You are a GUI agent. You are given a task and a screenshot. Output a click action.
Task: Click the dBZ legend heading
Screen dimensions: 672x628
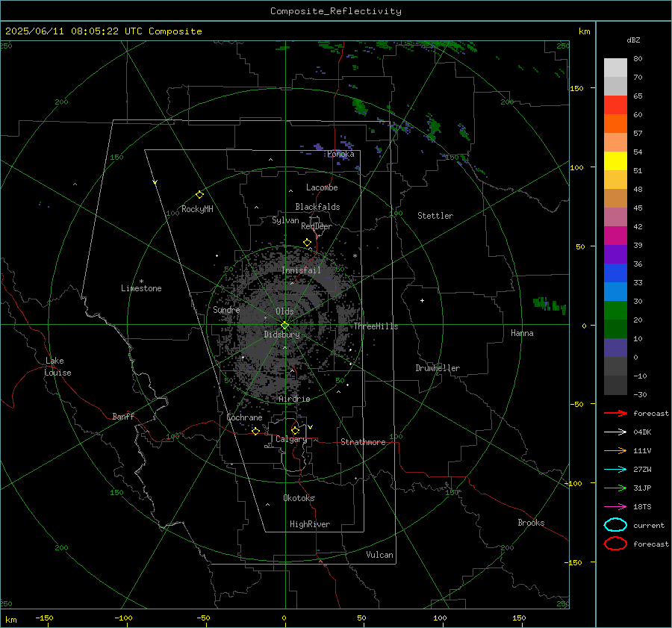(x=633, y=40)
